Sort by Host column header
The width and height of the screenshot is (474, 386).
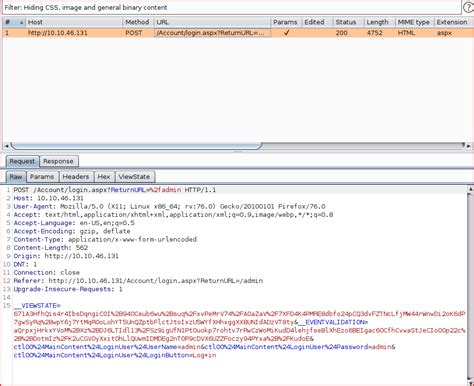[74, 22]
